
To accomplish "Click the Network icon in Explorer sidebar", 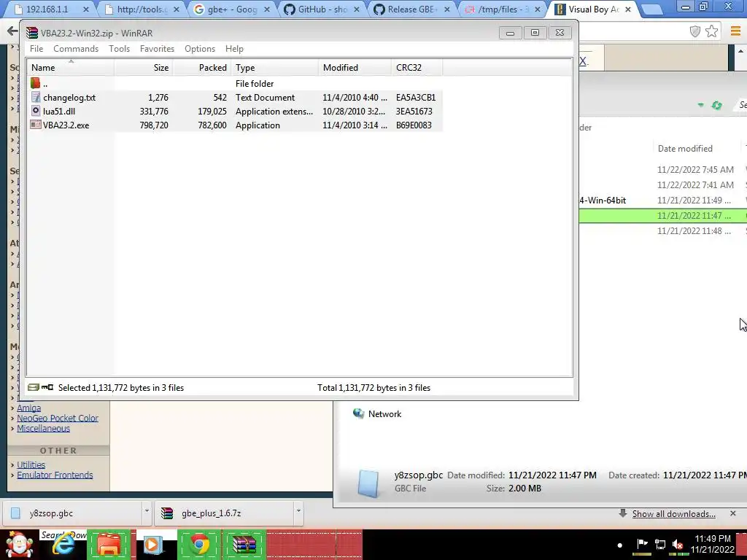I will (358, 413).
